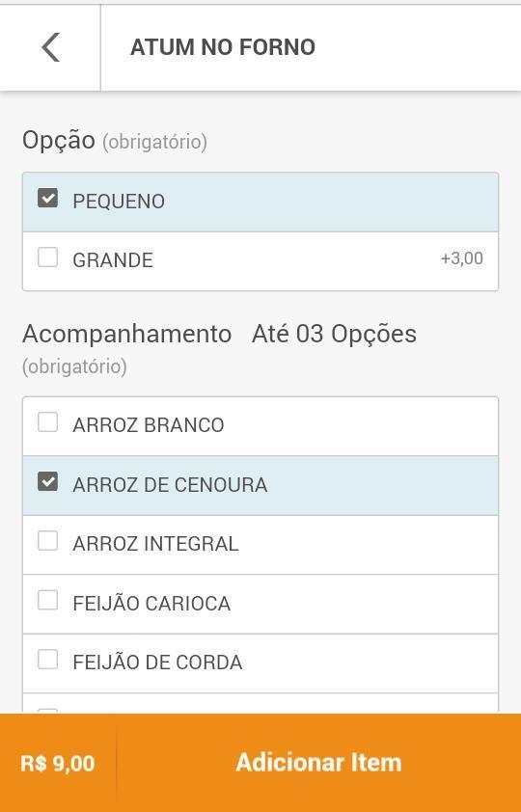This screenshot has width=521, height=812.
Task: Tap the ATUM NO FORNO title
Action: (x=223, y=47)
